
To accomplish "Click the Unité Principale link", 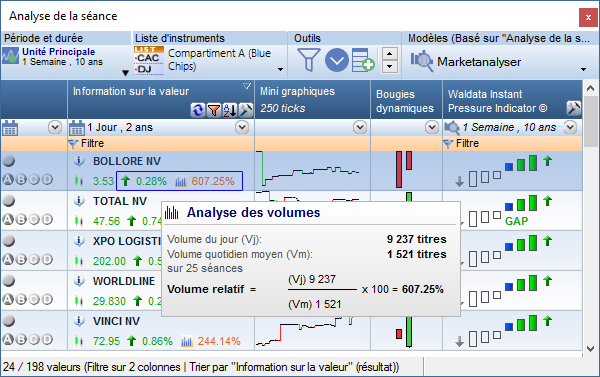I will click(x=59, y=52).
